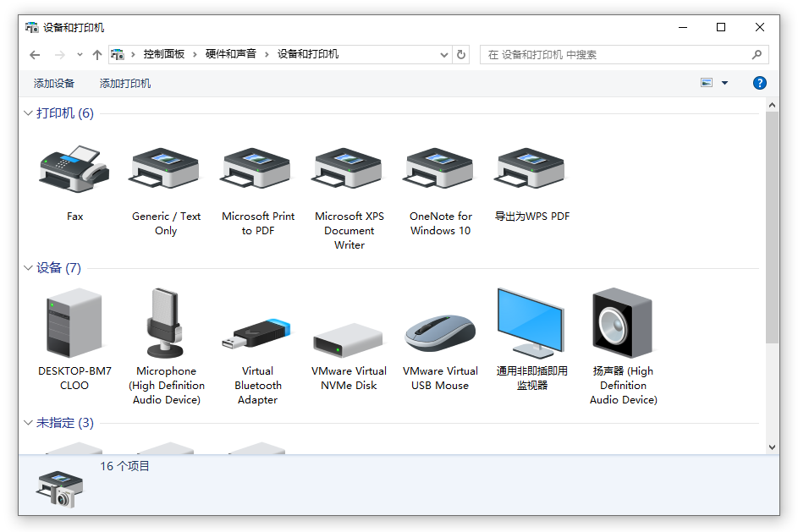Viewport: 798px width, 532px height.
Task: Select the 扬声器 speaker device icon
Action: [x=623, y=323]
